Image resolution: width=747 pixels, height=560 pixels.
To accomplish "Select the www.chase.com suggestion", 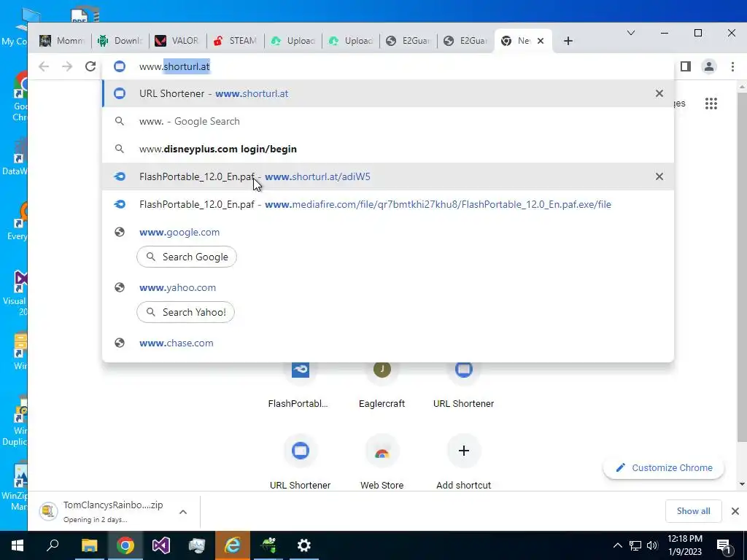I will pos(388,343).
